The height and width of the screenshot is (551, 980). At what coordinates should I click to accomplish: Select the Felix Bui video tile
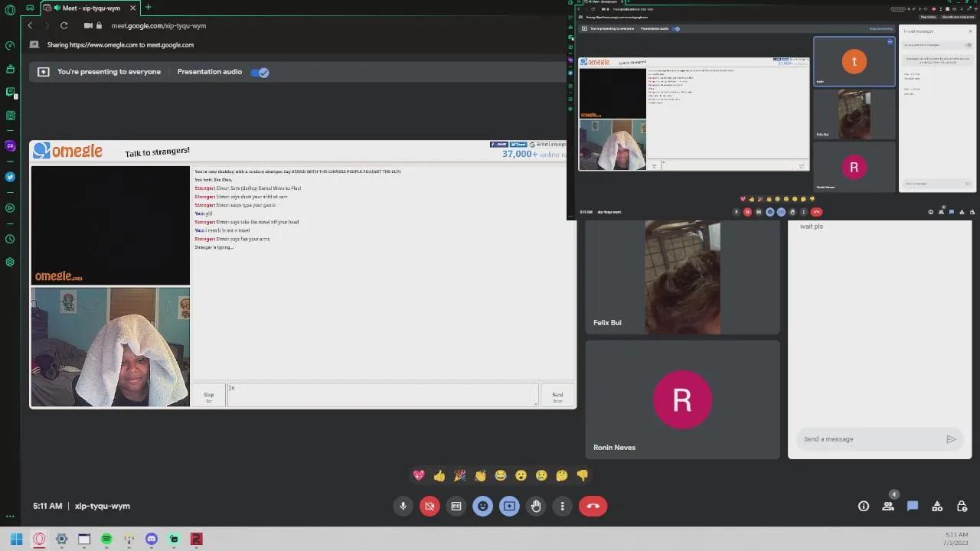point(682,277)
